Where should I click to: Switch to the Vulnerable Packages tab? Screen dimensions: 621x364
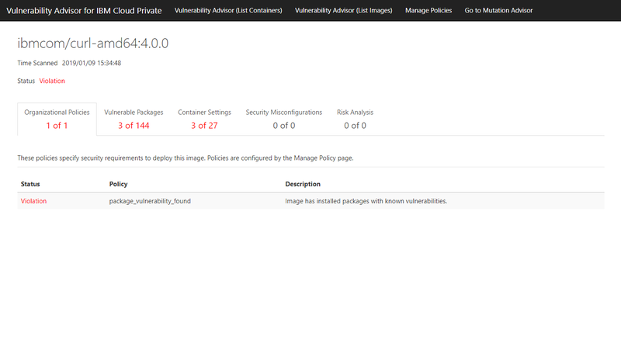134,120
